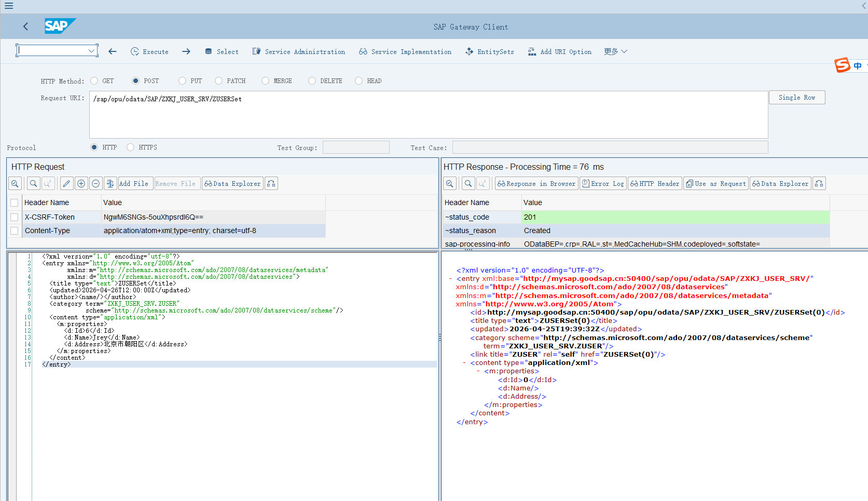Open Data Explorer in HTTP Response panel
Image resolution: width=868 pixels, height=501 pixels.
[780, 183]
